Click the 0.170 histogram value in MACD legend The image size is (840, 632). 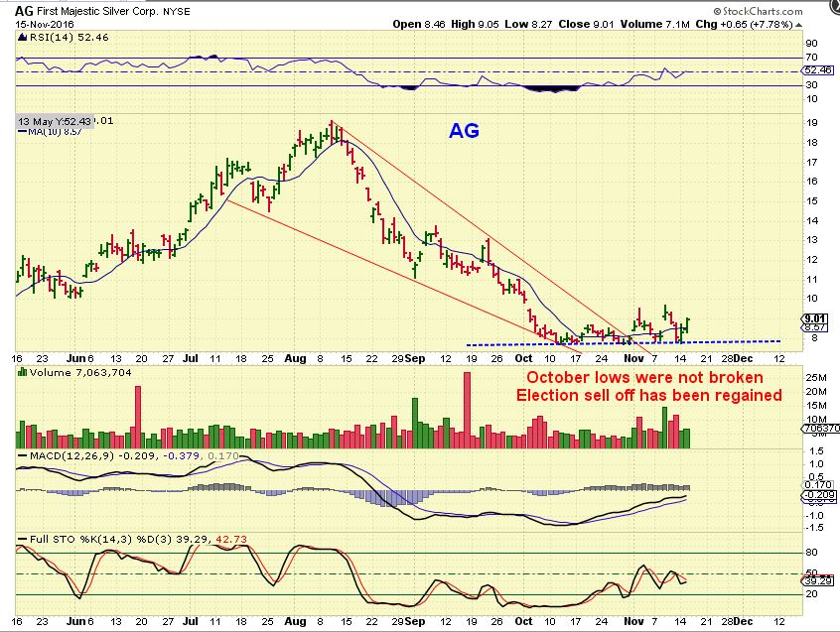point(222,456)
